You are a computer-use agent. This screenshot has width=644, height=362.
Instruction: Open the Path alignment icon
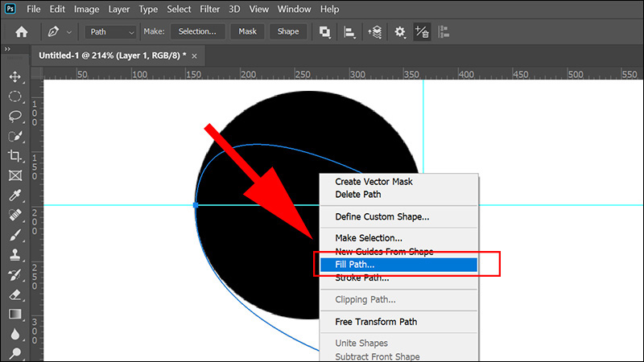pyautogui.click(x=349, y=31)
